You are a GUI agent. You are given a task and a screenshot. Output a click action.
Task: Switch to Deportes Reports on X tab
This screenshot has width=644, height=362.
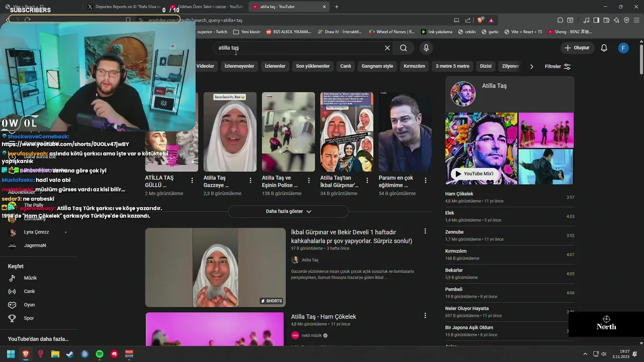pyautogui.click(x=124, y=7)
